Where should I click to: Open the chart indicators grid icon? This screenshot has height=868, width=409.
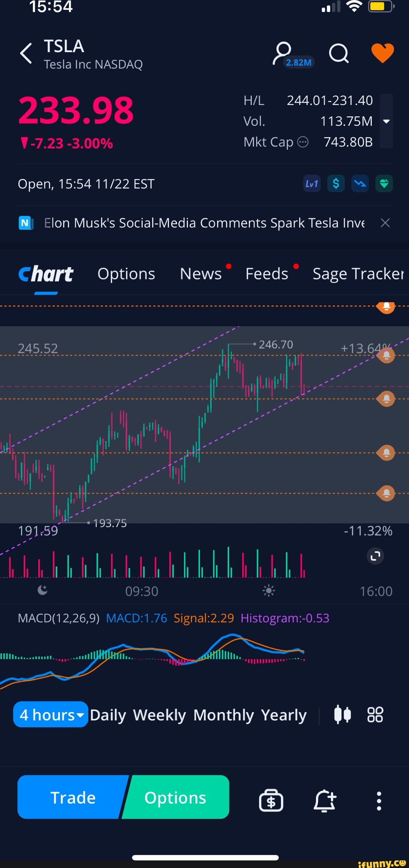[375, 715]
